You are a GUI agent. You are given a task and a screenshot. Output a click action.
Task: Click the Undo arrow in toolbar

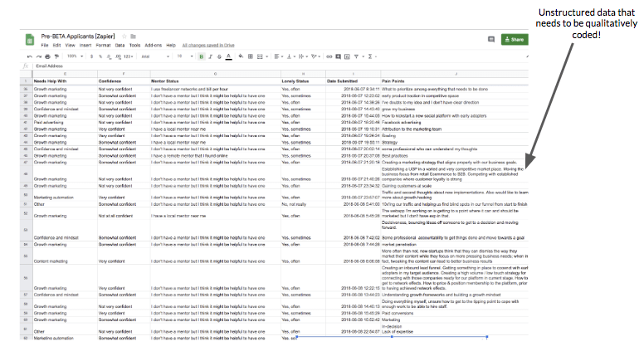tap(30, 56)
